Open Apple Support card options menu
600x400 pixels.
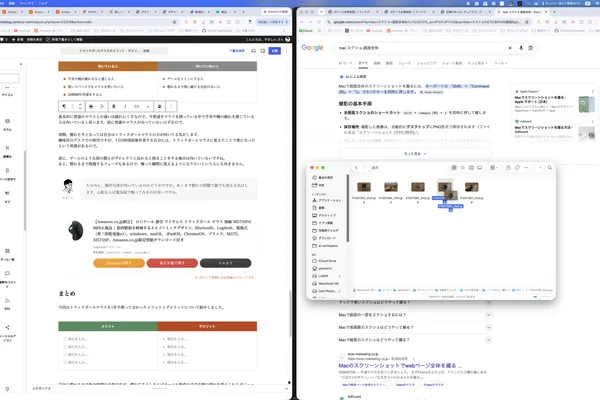coord(592,91)
